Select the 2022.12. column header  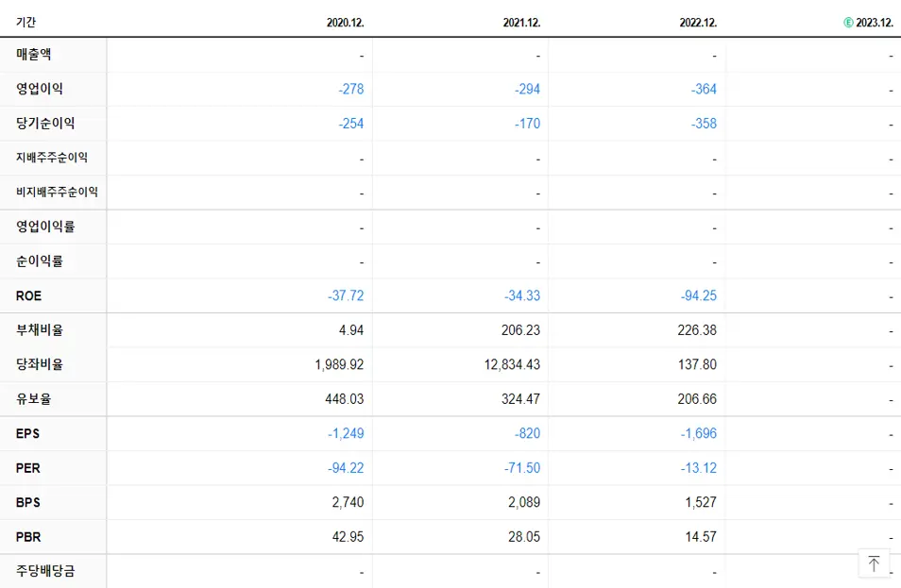click(x=698, y=23)
